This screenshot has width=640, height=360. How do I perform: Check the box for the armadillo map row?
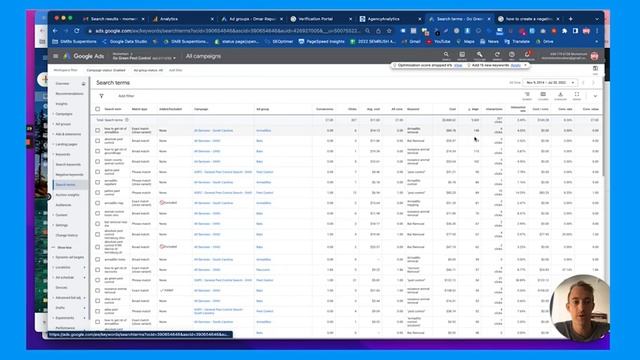(98, 203)
